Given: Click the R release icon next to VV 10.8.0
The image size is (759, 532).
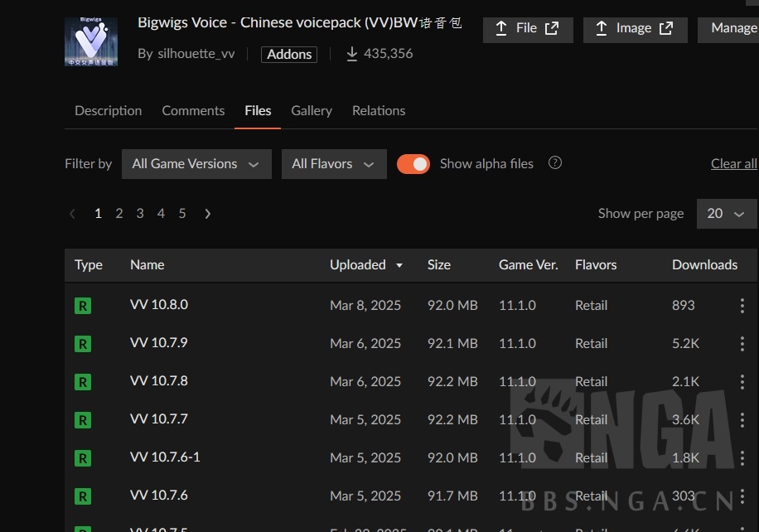Looking at the screenshot, I should [x=82, y=305].
